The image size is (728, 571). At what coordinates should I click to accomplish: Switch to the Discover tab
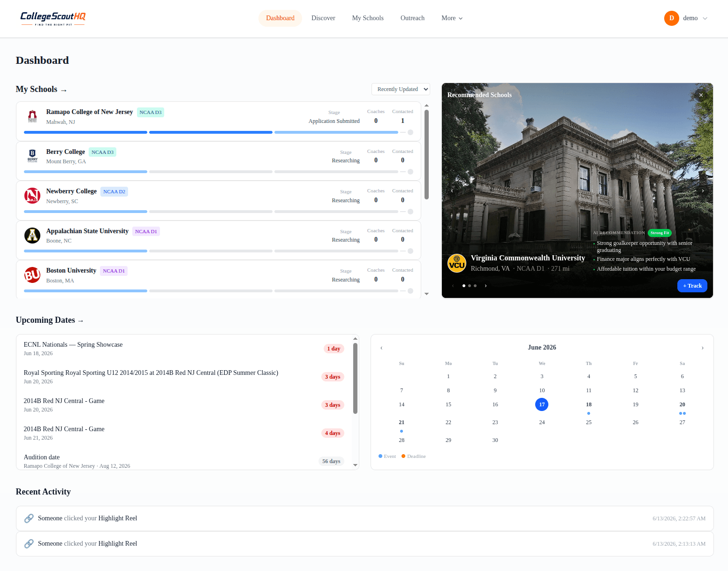[x=323, y=18]
